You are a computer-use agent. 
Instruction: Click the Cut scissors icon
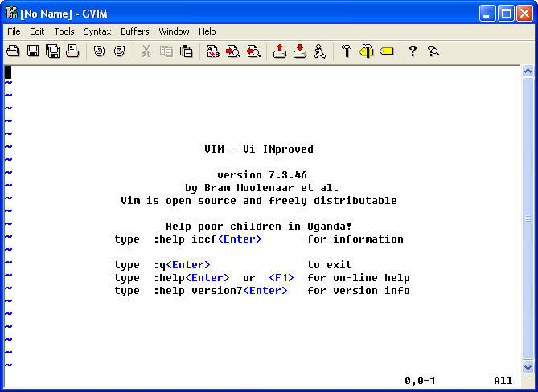146,51
